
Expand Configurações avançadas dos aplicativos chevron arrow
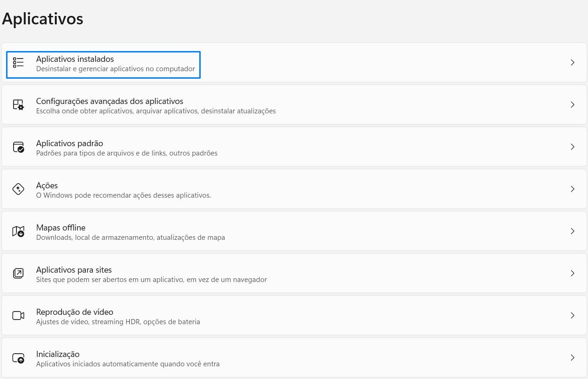pos(572,104)
